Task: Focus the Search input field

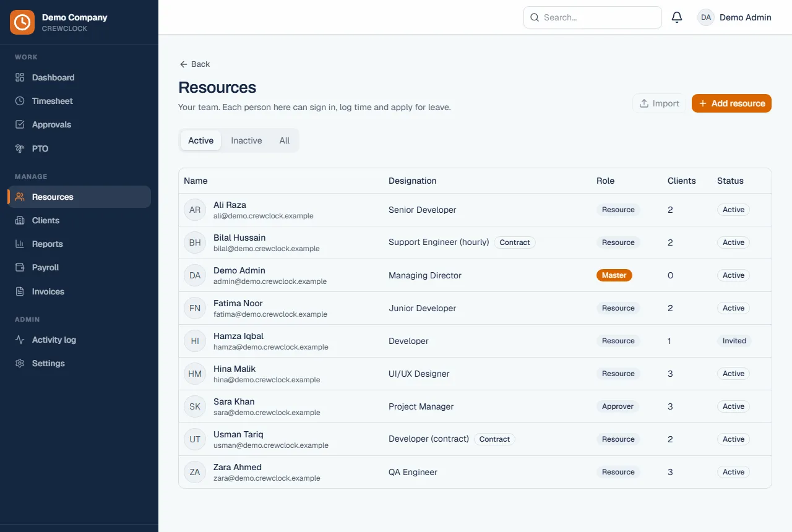Action: pyautogui.click(x=593, y=17)
